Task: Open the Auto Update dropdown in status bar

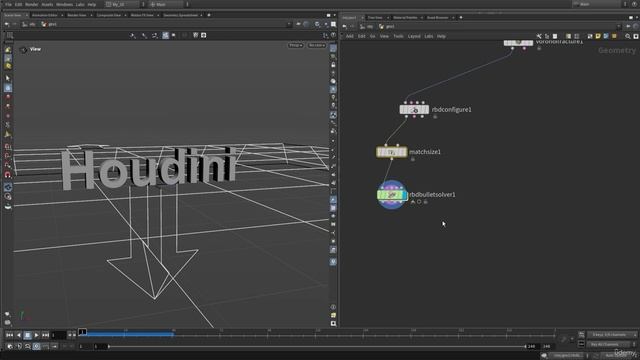Action: coord(617,356)
